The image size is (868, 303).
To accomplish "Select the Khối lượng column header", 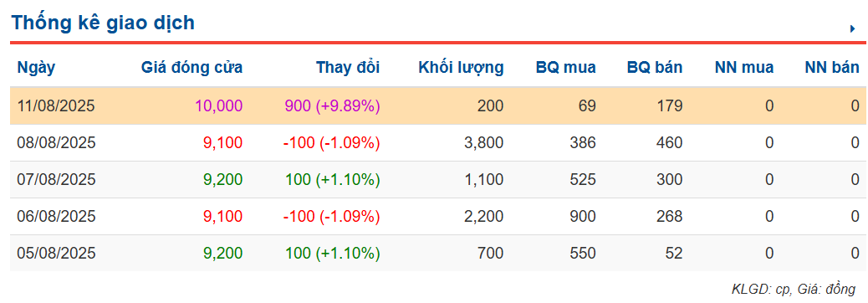I will coord(461,68).
